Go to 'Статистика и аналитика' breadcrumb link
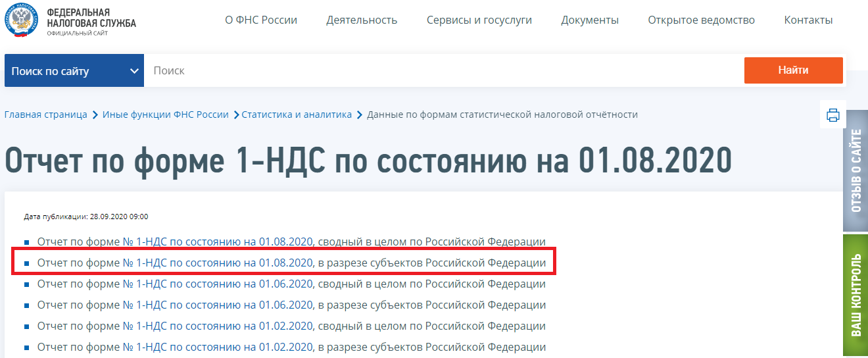 [297, 115]
